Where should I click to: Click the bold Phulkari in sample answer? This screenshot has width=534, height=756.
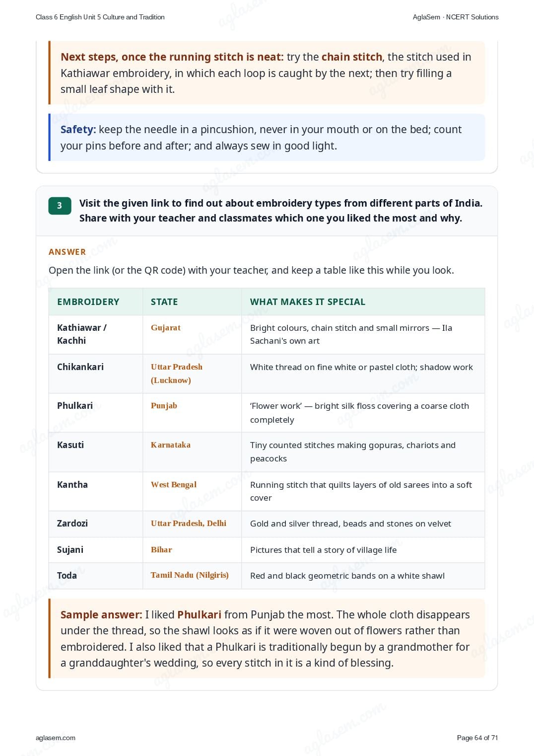[x=200, y=615]
